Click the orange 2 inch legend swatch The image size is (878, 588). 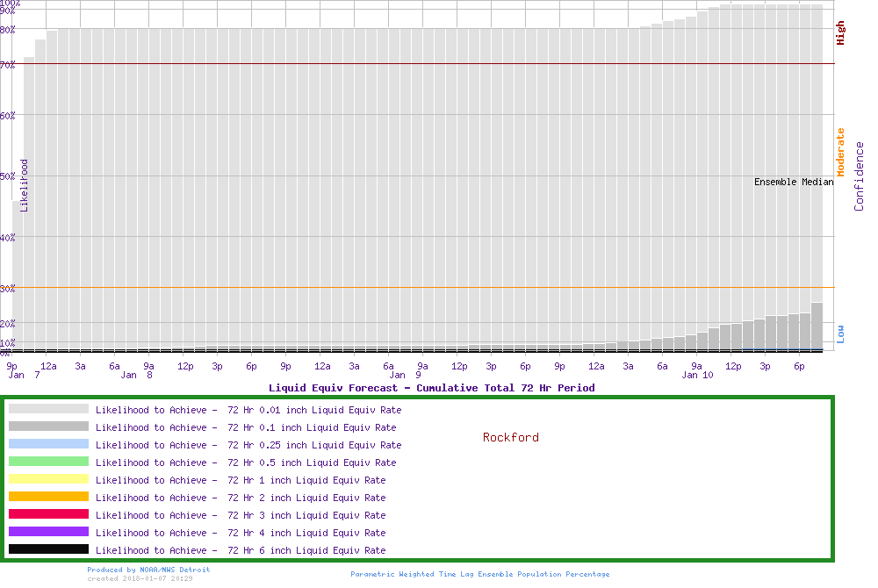(x=48, y=497)
